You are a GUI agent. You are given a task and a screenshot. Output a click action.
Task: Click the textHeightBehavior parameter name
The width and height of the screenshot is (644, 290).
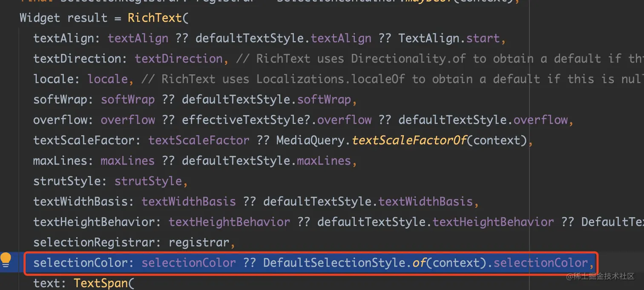pyautogui.click(x=94, y=222)
